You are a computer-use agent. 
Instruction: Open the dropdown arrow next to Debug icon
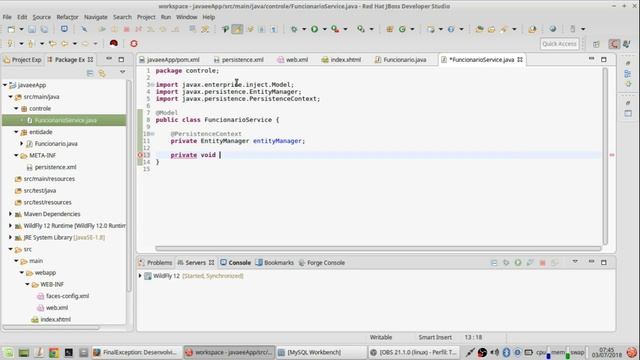coord(304,29)
